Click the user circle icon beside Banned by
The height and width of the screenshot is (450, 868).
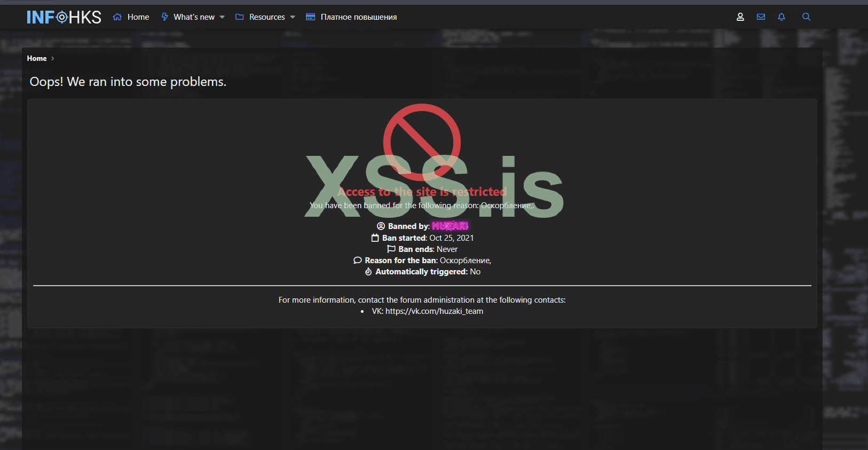[381, 226]
